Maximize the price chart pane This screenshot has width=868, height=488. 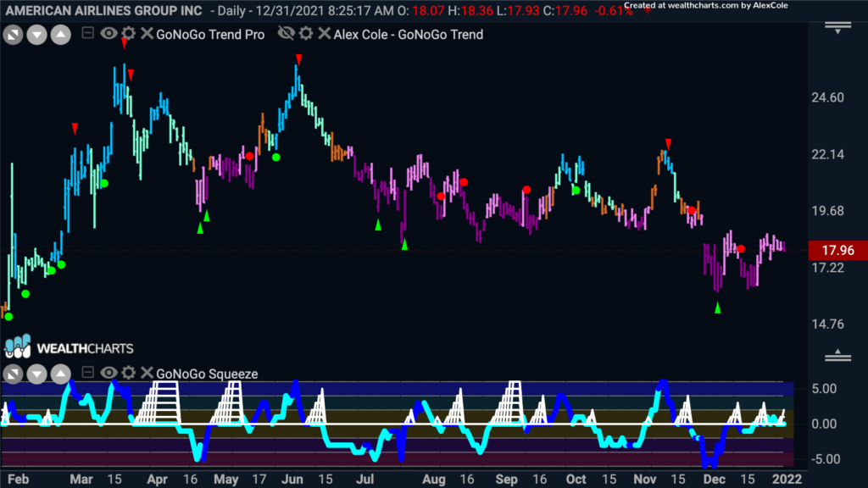[13, 36]
